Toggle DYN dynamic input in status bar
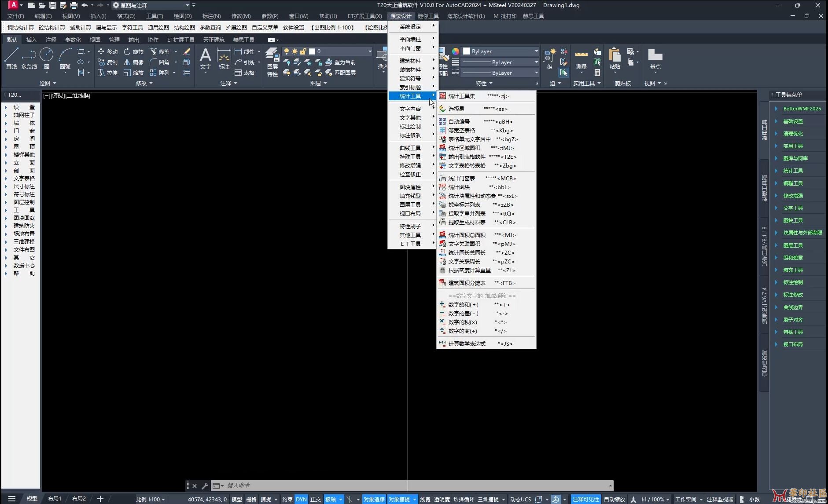Screen dimensions: 828x504 coord(301,499)
